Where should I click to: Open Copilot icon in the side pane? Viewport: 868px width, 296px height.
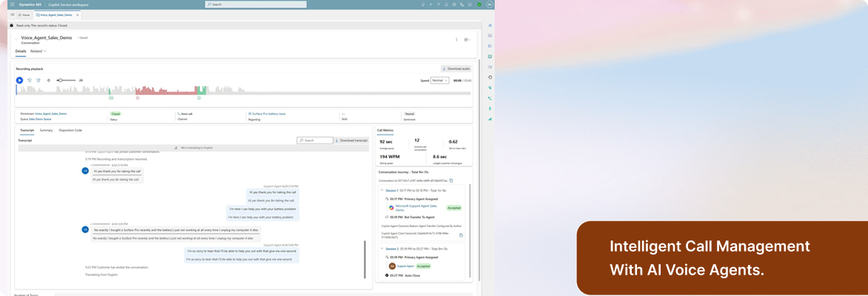click(x=490, y=25)
